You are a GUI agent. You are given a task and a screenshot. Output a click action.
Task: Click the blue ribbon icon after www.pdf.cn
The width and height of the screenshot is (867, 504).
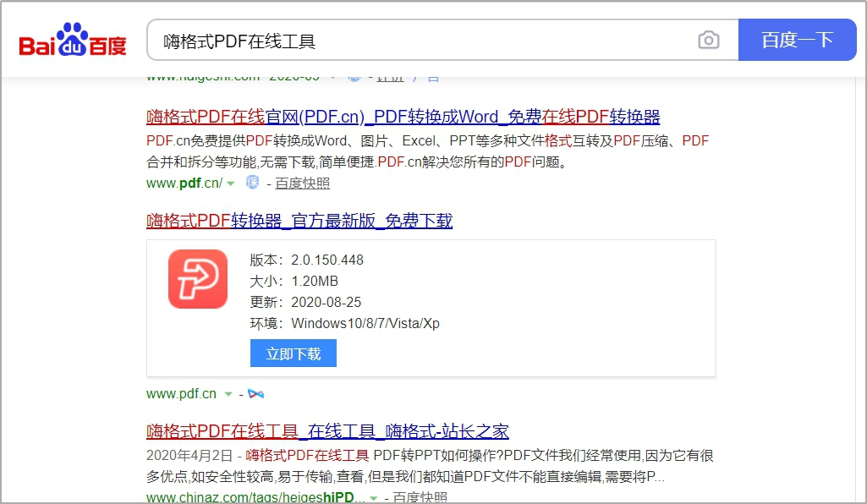click(x=256, y=394)
